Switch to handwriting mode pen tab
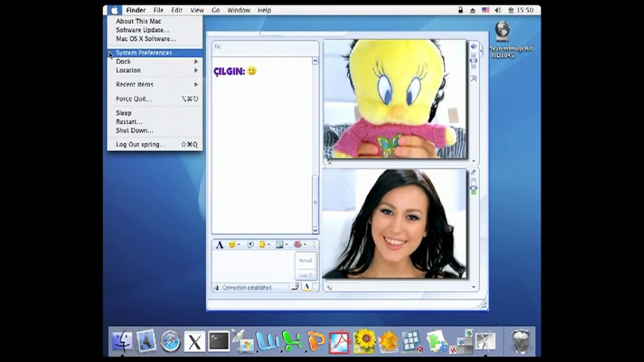644x362 pixels. point(296,287)
